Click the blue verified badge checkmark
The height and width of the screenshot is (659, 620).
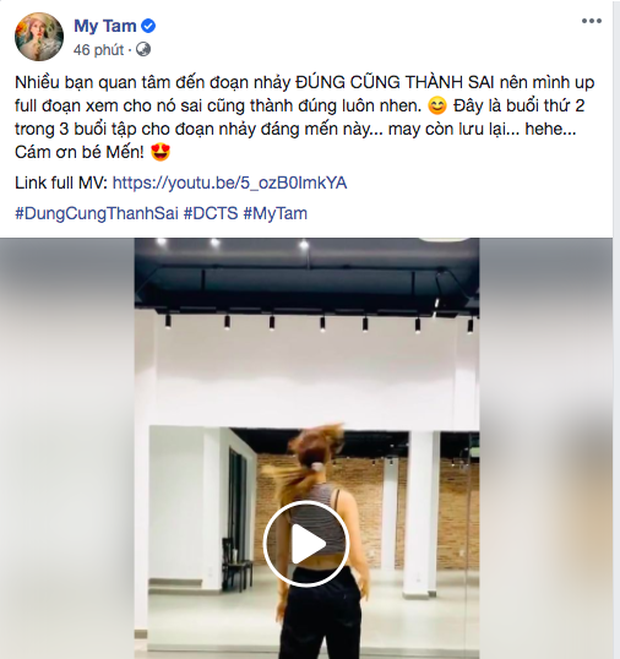(148, 26)
